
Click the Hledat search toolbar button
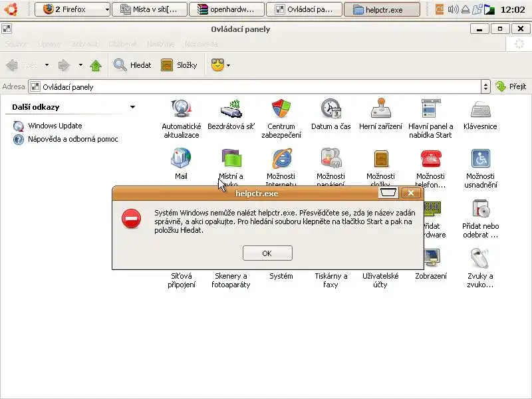point(132,65)
